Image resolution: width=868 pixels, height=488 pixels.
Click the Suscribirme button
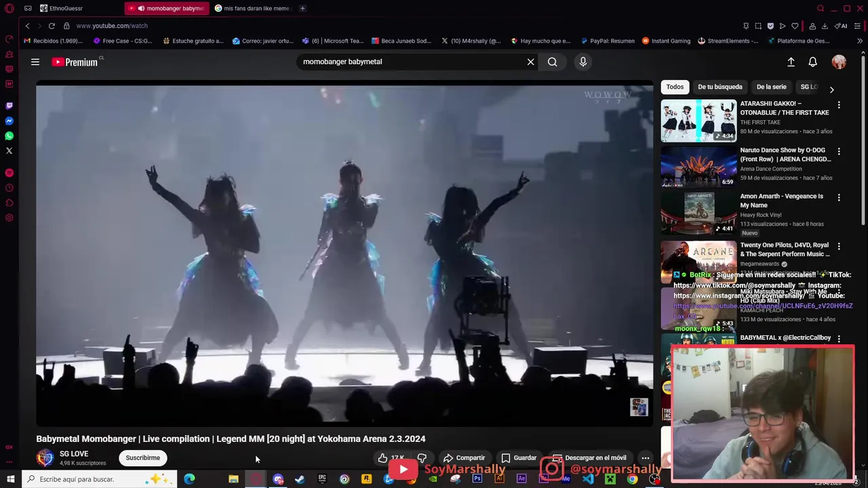[x=142, y=457]
